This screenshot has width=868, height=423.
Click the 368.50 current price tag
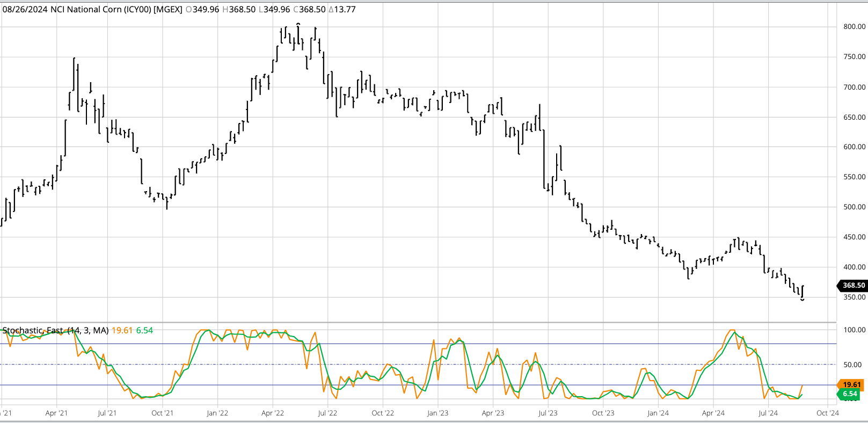pyautogui.click(x=853, y=286)
